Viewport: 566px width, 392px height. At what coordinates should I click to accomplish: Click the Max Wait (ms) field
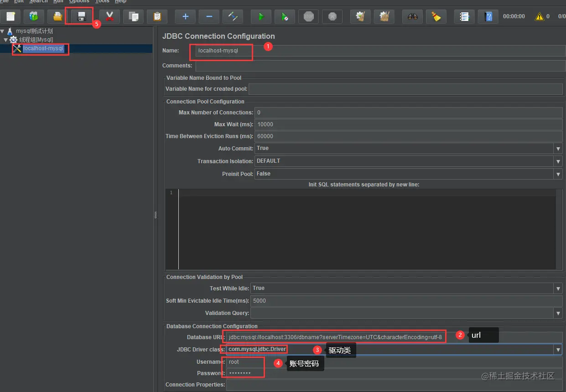(x=409, y=124)
